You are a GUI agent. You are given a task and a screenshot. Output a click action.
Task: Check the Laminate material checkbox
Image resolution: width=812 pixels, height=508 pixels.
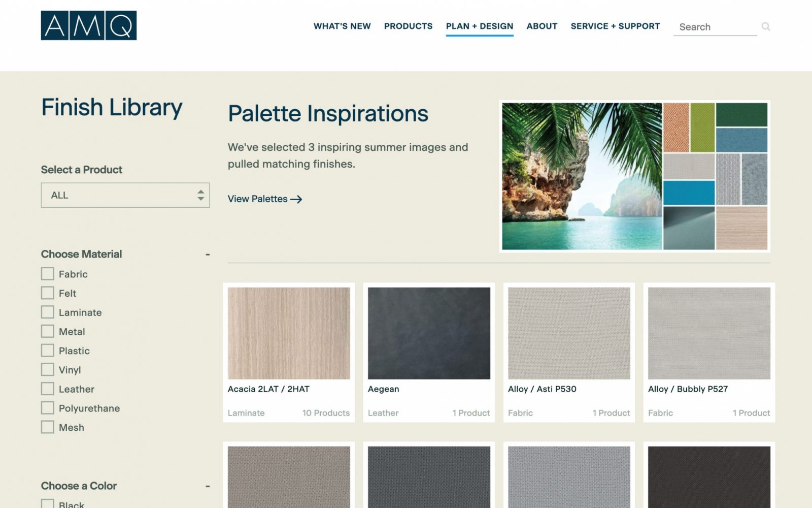pyautogui.click(x=47, y=312)
